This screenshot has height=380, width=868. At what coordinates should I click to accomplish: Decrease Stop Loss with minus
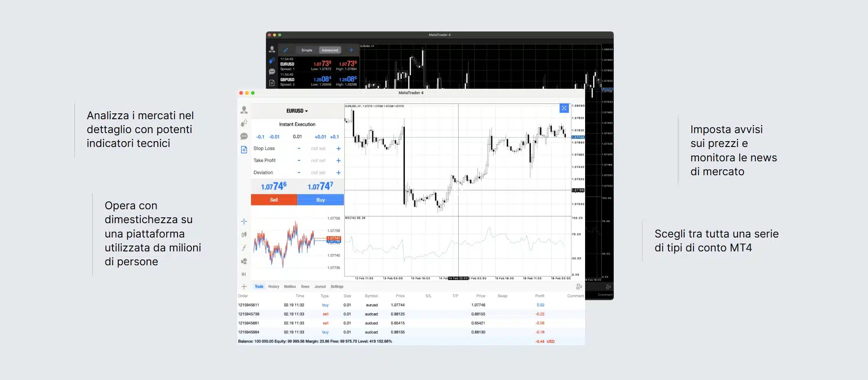(299, 148)
